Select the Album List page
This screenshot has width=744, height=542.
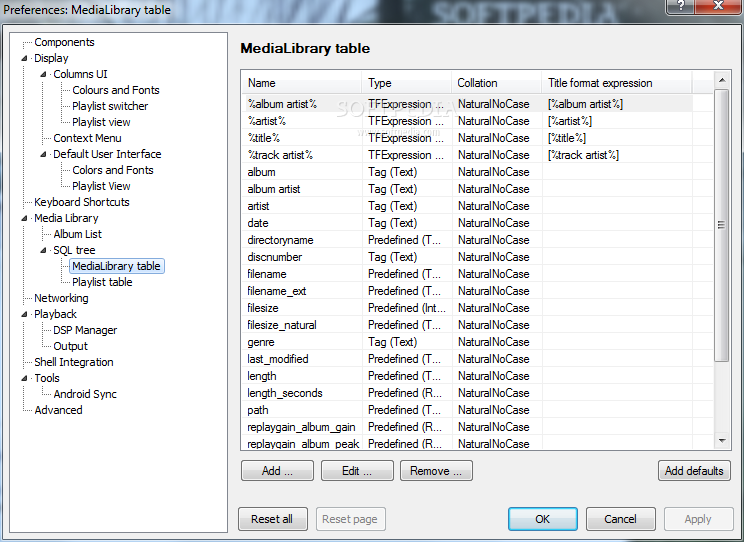coord(77,234)
